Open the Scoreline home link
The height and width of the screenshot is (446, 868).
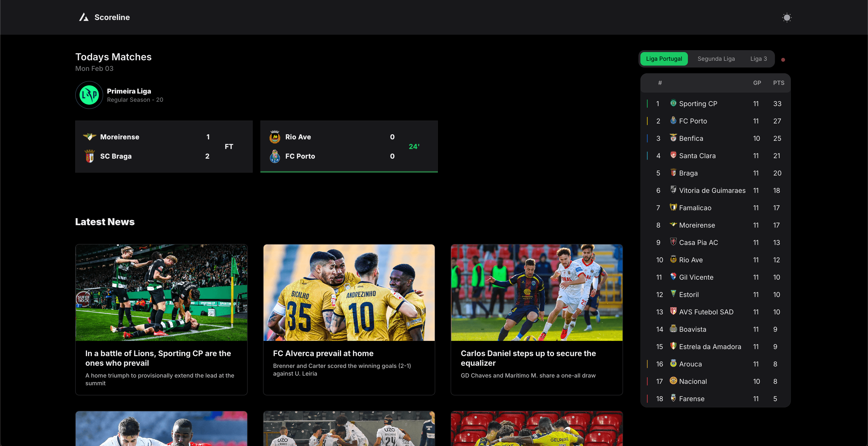[x=104, y=17]
